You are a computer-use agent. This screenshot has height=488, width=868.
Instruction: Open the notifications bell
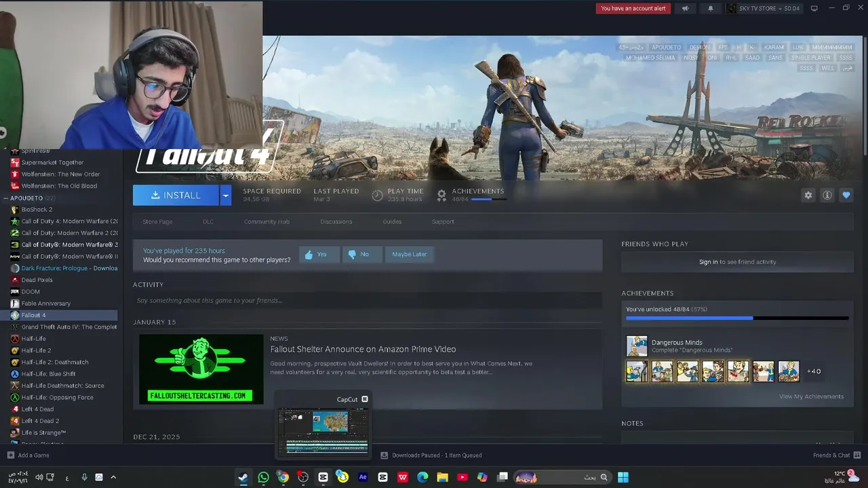[x=711, y=8]
